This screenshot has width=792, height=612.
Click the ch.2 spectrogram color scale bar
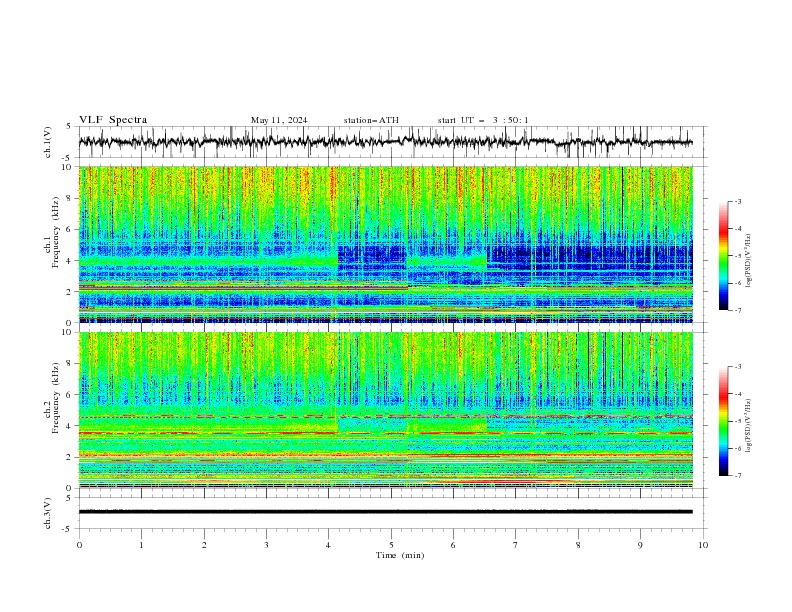[723, 421]
